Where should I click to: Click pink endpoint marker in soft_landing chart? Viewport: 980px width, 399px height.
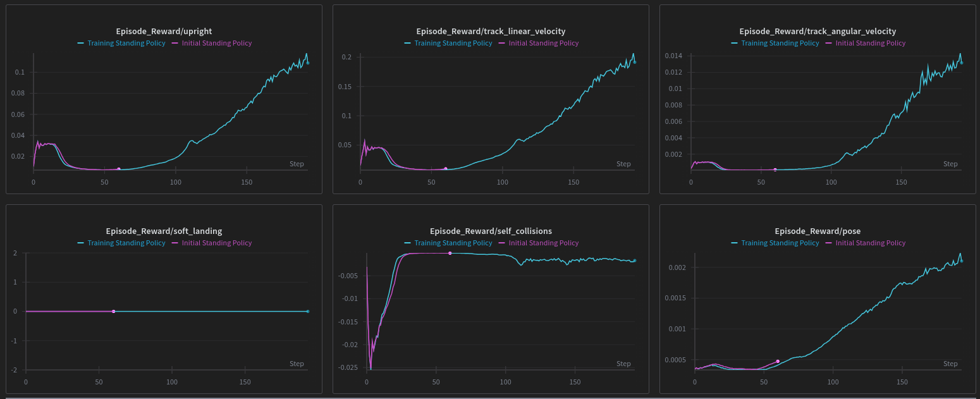point(113,312)
